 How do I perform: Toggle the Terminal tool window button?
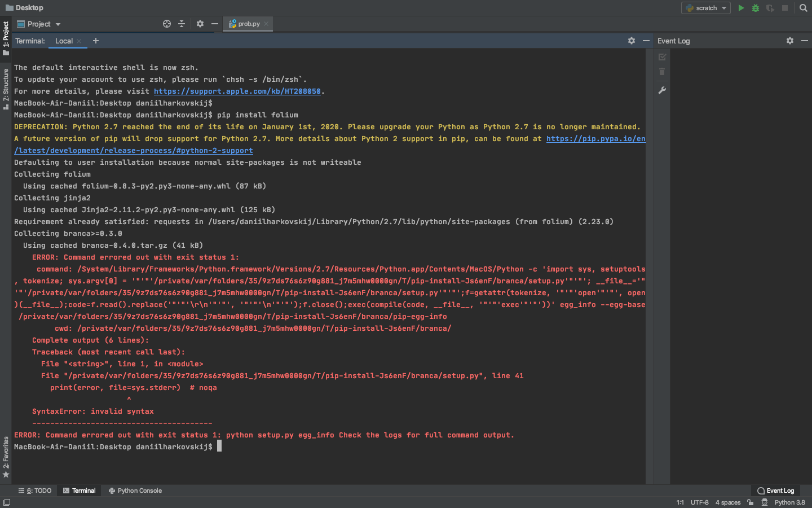pyautogui.click(x=80, y=491)
